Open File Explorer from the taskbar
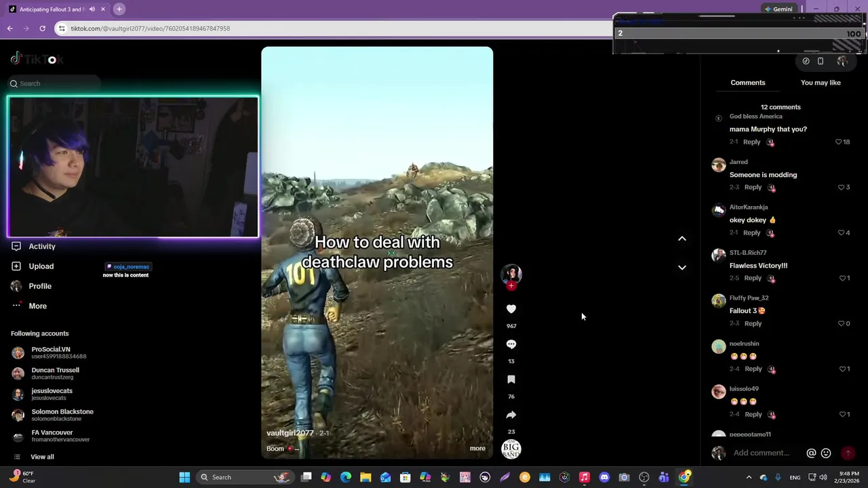 [x=366, y=477]
